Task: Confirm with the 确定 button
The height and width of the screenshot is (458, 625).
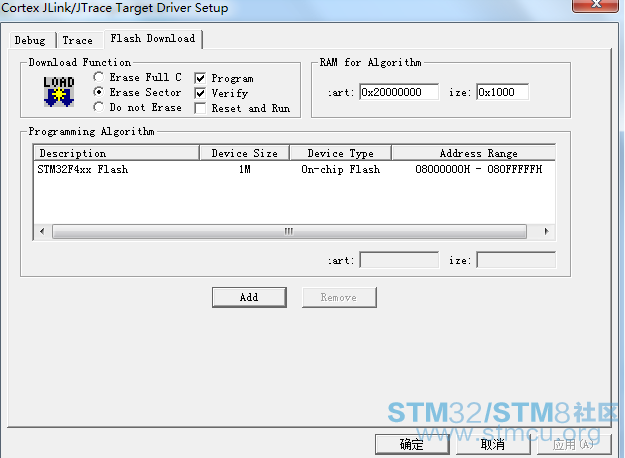Action: [412, 444]
